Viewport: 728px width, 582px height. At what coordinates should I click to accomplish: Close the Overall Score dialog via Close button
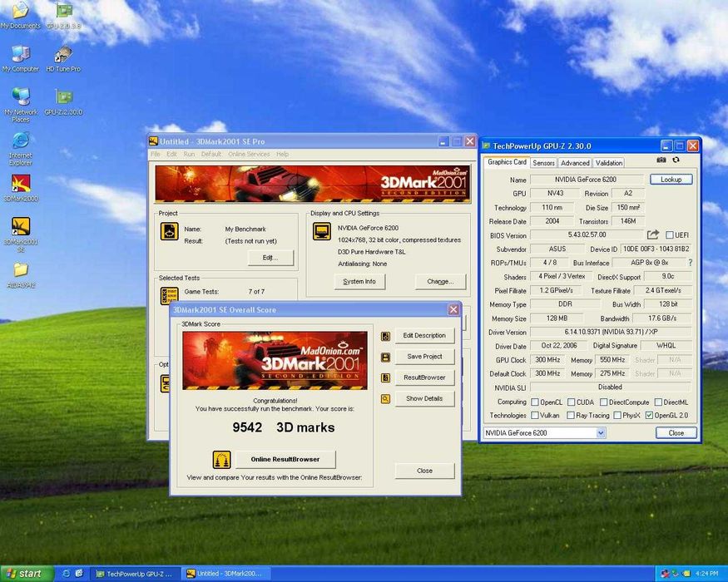click(424, 471)
